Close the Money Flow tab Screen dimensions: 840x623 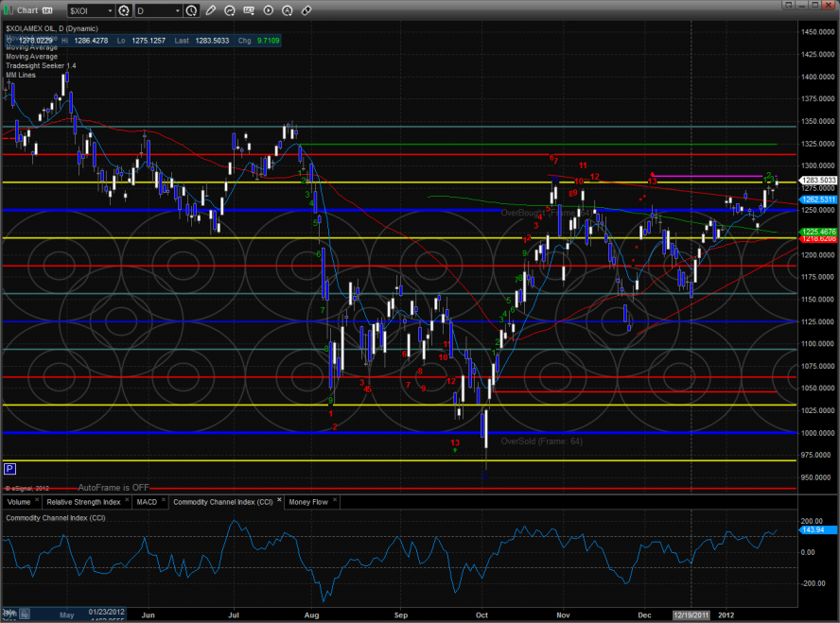coord(335,500)
